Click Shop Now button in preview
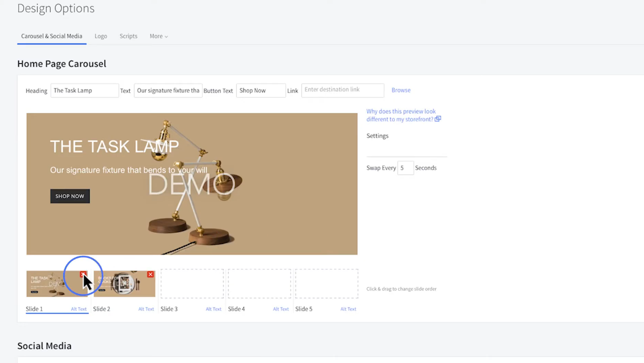Viewport: 644px width, 363px height. click(70, 196)
